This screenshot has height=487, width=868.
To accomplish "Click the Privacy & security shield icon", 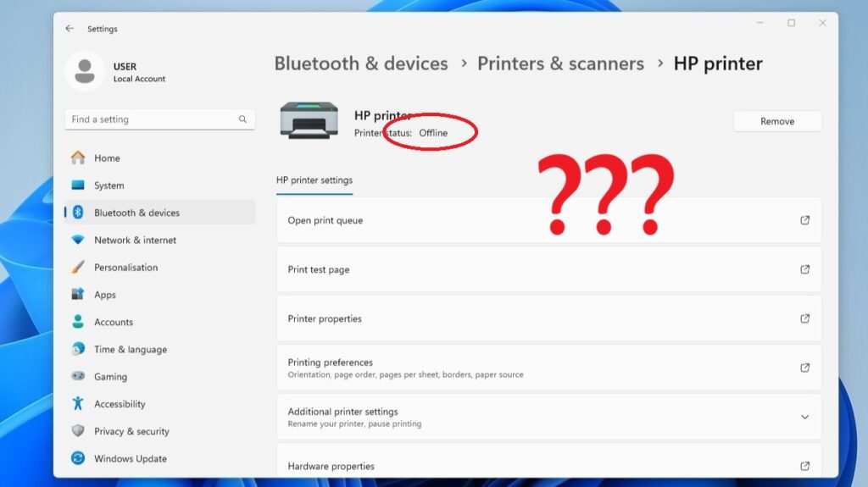I will pyautogui.click(x=78, y=431).
